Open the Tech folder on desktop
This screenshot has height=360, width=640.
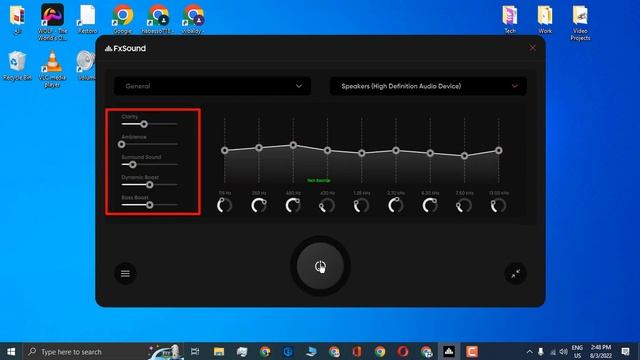point(510,19)
